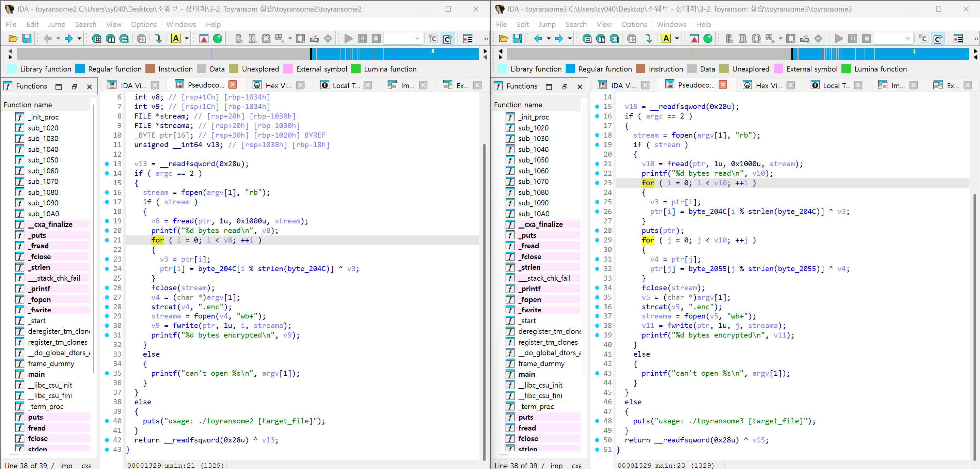Image resolution: width=980 pixels, height=469 pixels.
Task: Open debugger selection combo box in toyransome3
Action: pyautogui.click(x=894, y=38)
